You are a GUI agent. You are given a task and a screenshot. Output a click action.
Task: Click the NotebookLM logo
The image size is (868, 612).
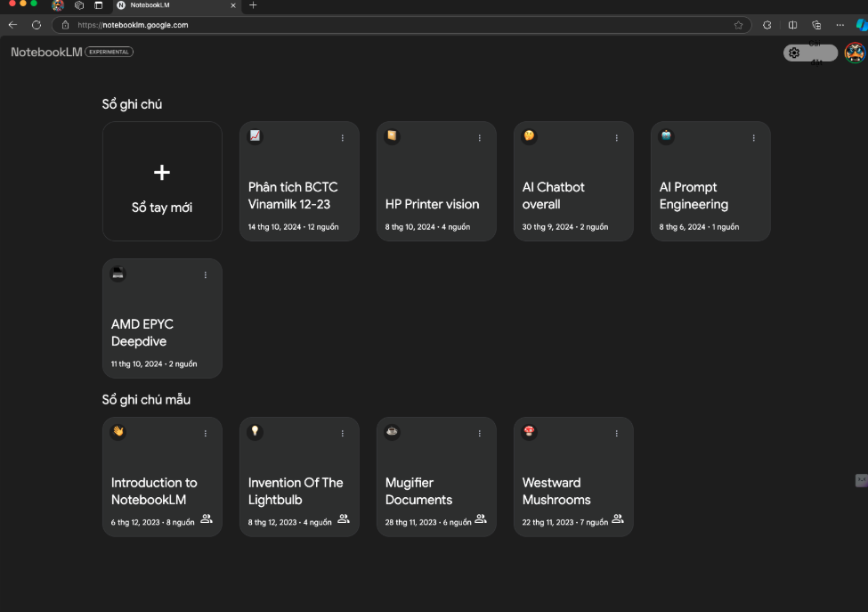click(46, 52)
